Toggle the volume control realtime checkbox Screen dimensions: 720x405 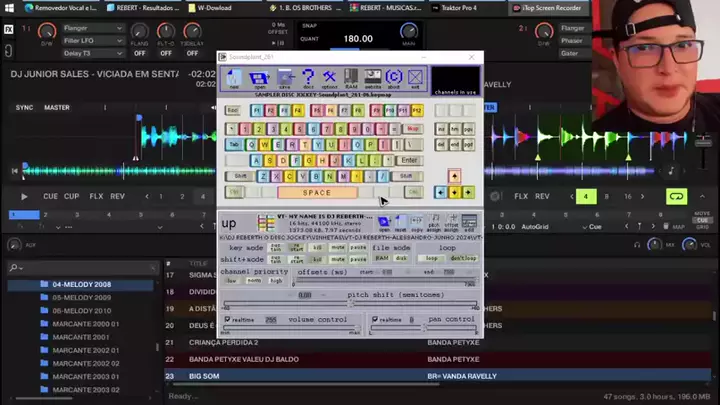tap(227, 320)
